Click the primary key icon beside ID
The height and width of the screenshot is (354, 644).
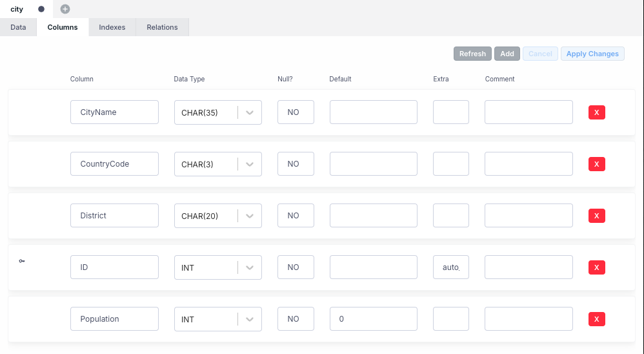(x=22, y=261)
